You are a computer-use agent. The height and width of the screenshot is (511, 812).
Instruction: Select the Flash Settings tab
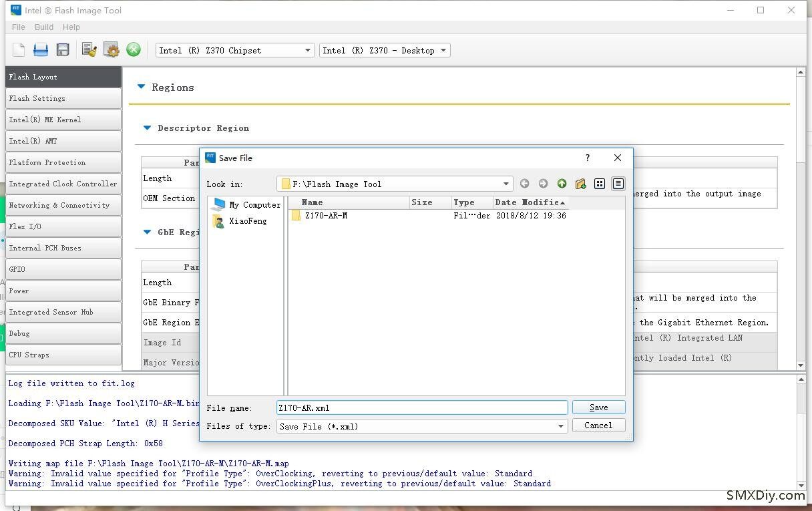(63, 98)
